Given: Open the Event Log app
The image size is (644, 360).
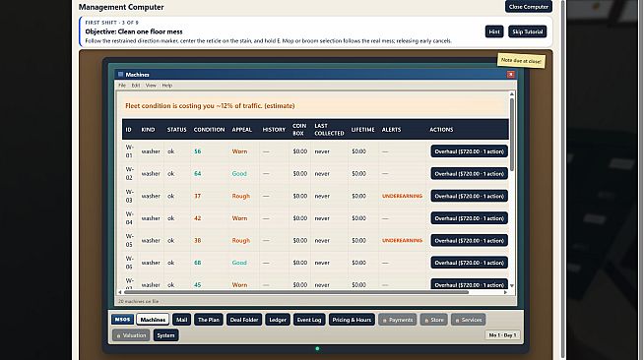Looking at the screenshot, I should 309,320.
